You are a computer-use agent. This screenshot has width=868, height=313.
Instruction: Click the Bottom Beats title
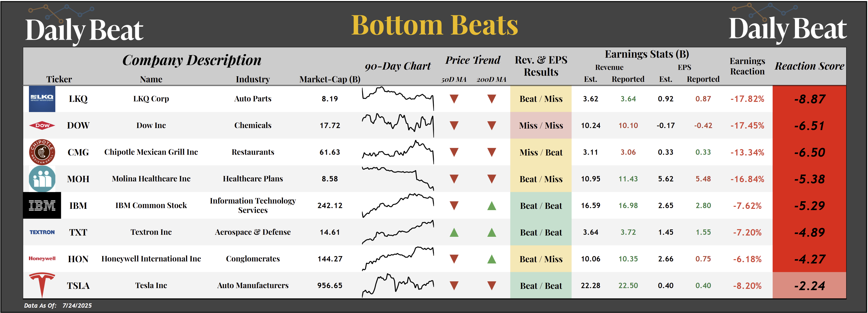[434, 25]
